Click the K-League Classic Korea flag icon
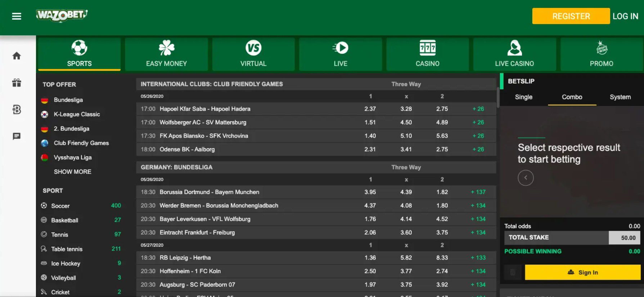This screenshot has height=297, width=644. [x=45, y=114]
